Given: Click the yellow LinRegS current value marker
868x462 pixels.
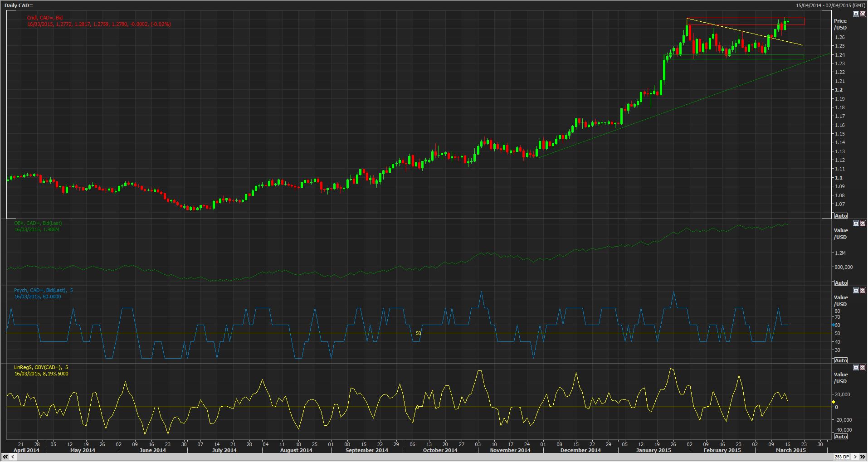Looking at the screenshot, I should coord(834,402).
